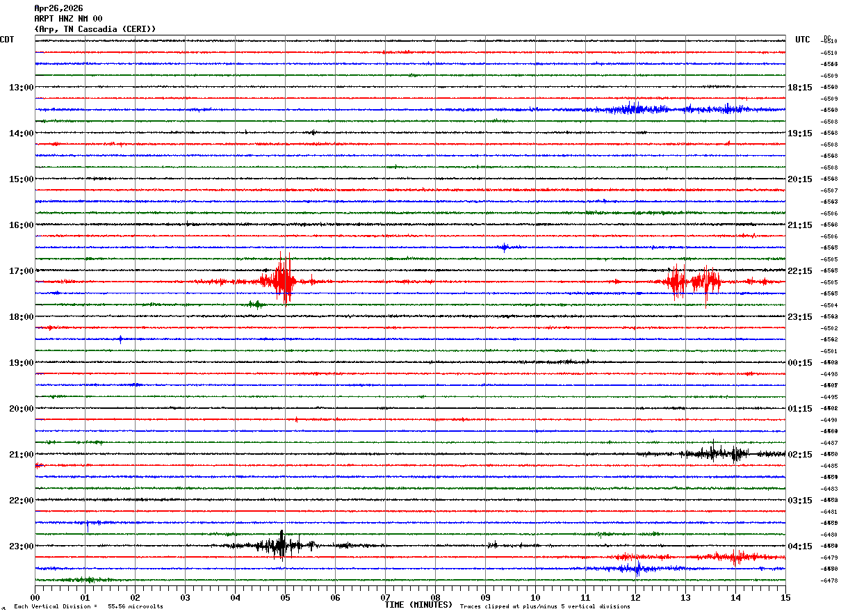Click minute 00 on the time axis
Image resolution: width=841 pixels, height=616 pixels.
(35, 598)
